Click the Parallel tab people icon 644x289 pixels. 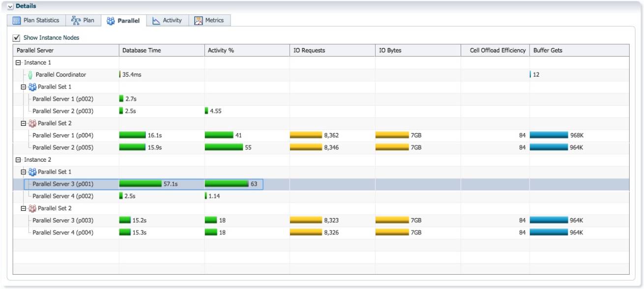pos(111,21)
